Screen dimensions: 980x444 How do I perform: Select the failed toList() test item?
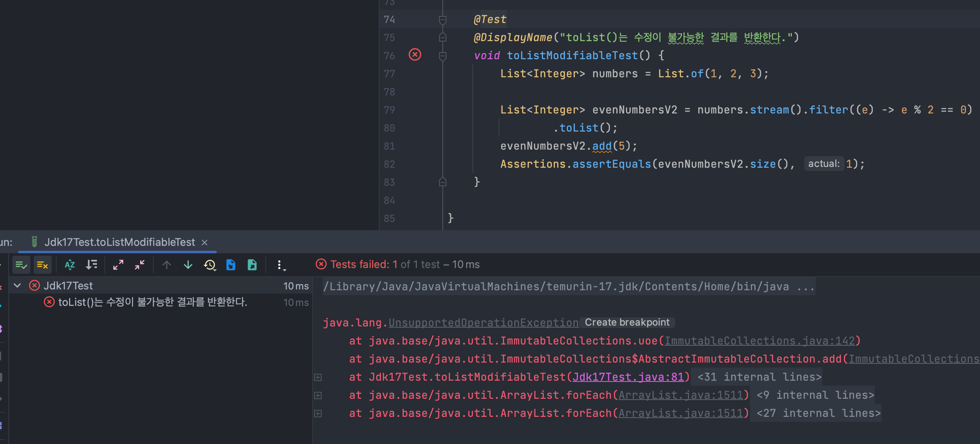click(152, 303)
